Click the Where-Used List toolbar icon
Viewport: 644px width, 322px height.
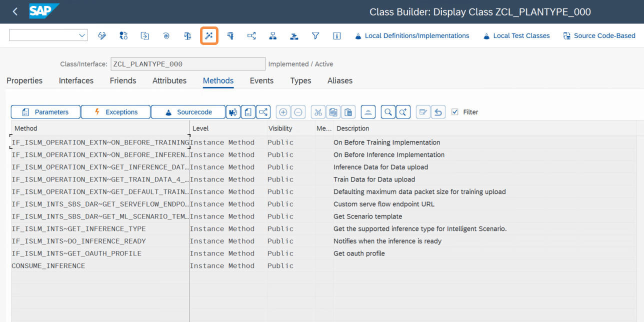click(251, 36)
